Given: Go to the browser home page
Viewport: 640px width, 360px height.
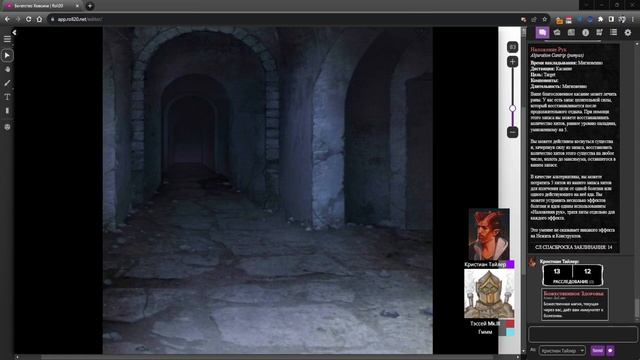Looking at the screenshot, I should [x=39, y=19].
